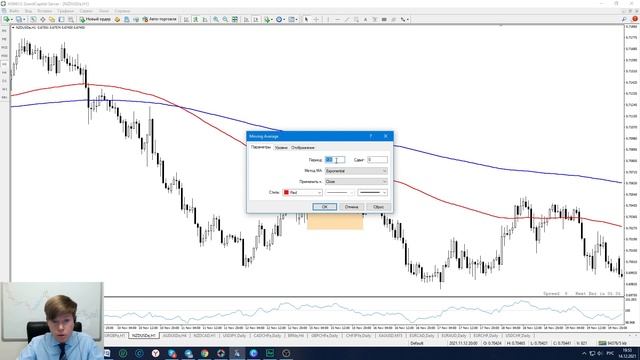Toggle the Авто-торговля button
The width and height of the screenshot is (640, 360).
(160, 19)
